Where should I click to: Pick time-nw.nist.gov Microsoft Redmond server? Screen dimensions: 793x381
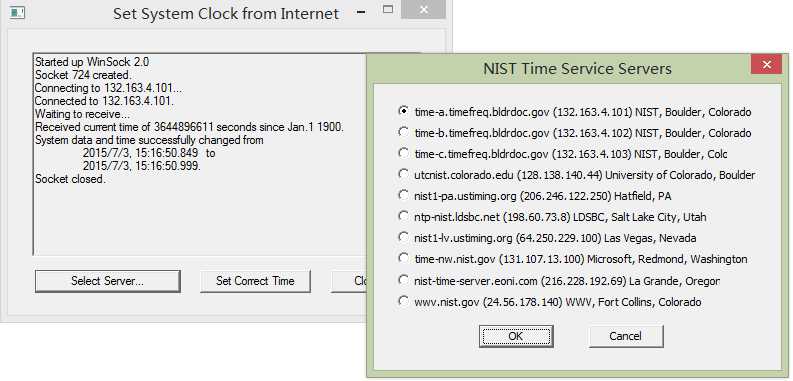coord(572,260)
